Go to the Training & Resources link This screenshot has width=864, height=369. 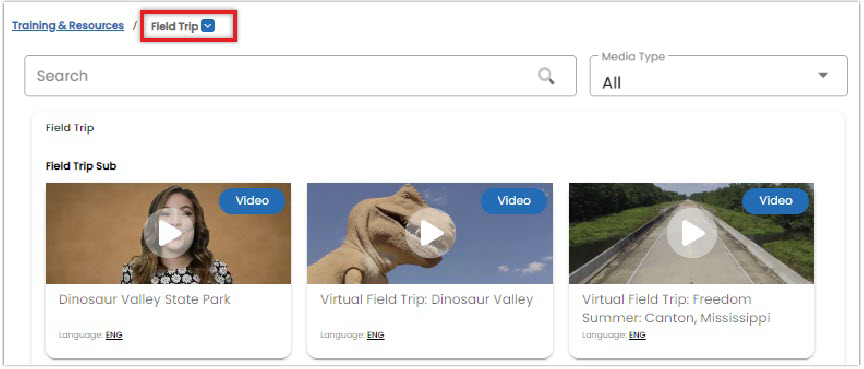coord(68,25)
